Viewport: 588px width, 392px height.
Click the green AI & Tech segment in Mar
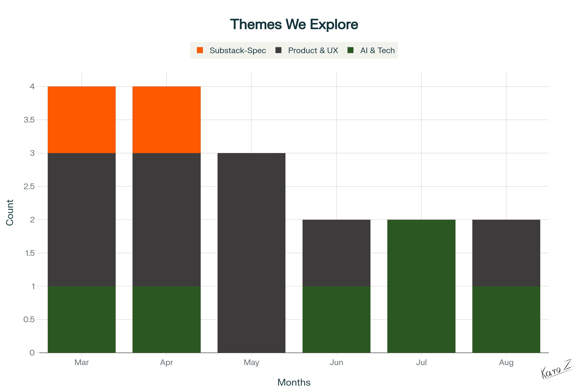click(x=82, y=319)
